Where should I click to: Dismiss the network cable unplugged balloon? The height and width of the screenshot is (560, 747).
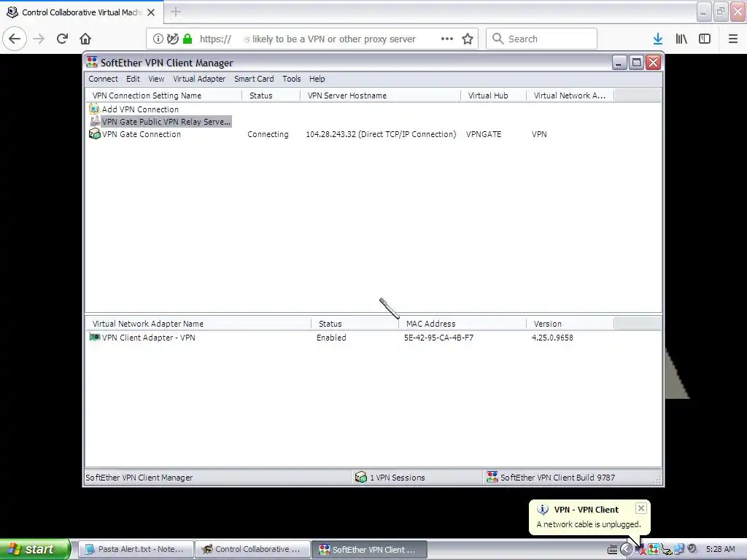coord(640,508)
